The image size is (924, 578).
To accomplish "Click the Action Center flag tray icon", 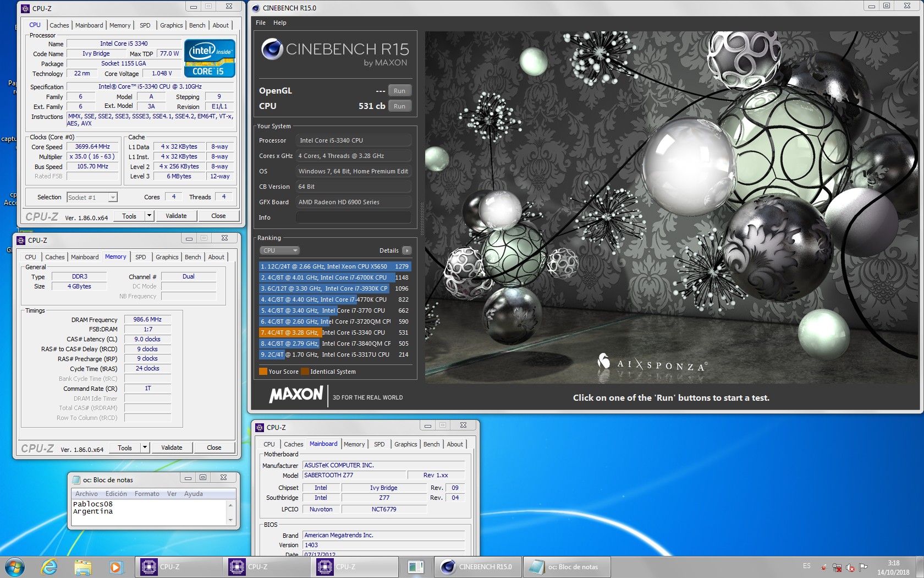I will point(864,567).
